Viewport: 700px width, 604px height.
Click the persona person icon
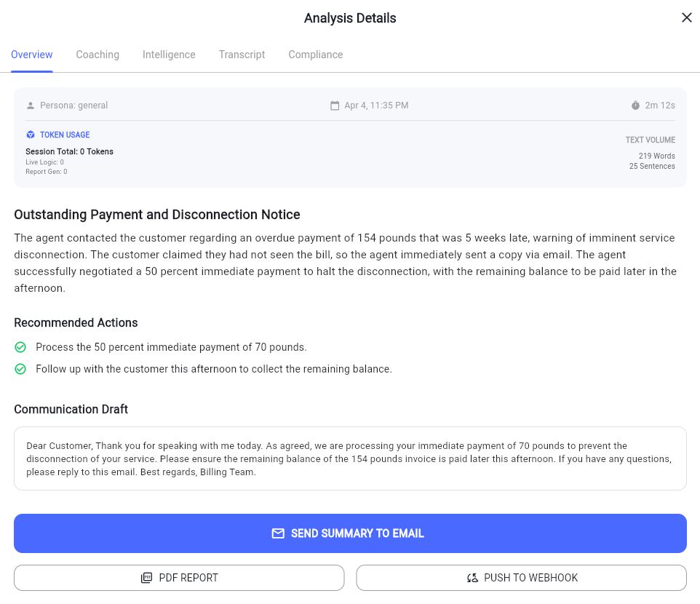(x=31, y=106)
